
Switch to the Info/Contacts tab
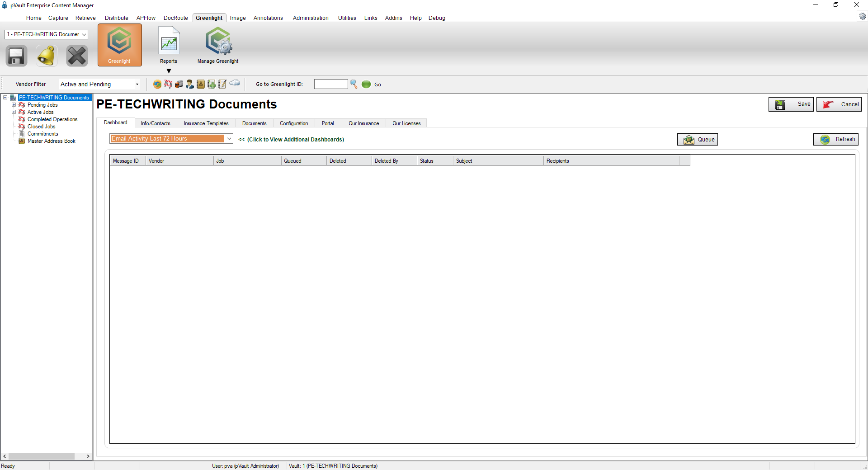click(156, 123)
